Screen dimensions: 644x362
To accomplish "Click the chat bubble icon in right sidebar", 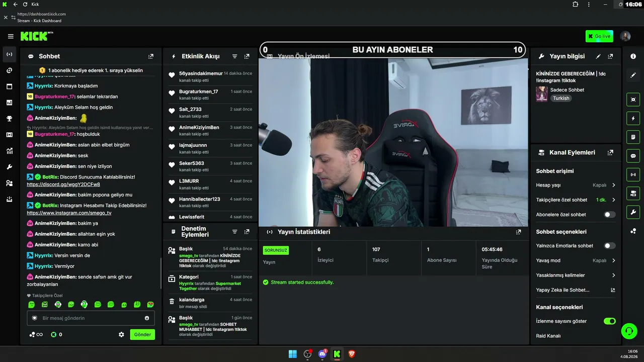I will (x=633, y=156).
